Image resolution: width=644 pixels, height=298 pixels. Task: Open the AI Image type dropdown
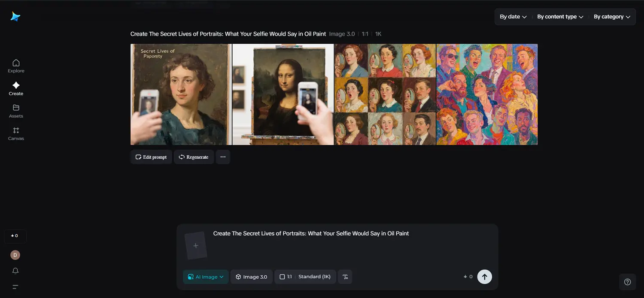coord(206,277)
